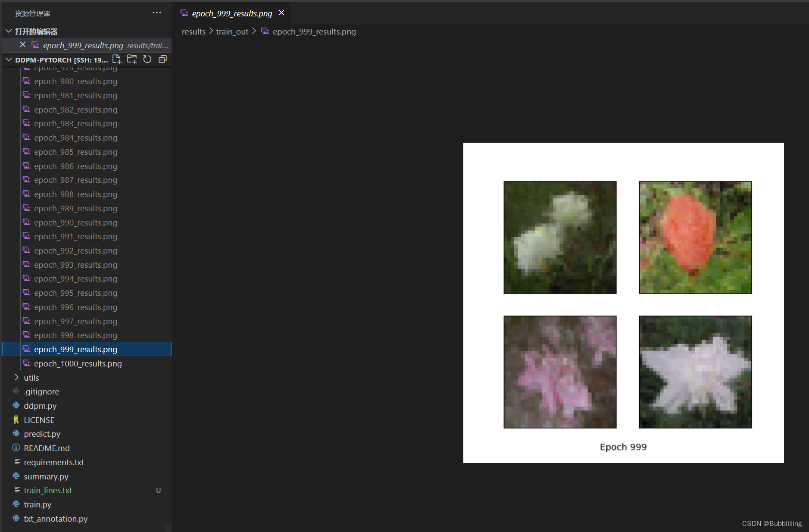Screen dimensions: 809x532
Task: Click the white star-shaped flower sample
Action: [695, 372]
